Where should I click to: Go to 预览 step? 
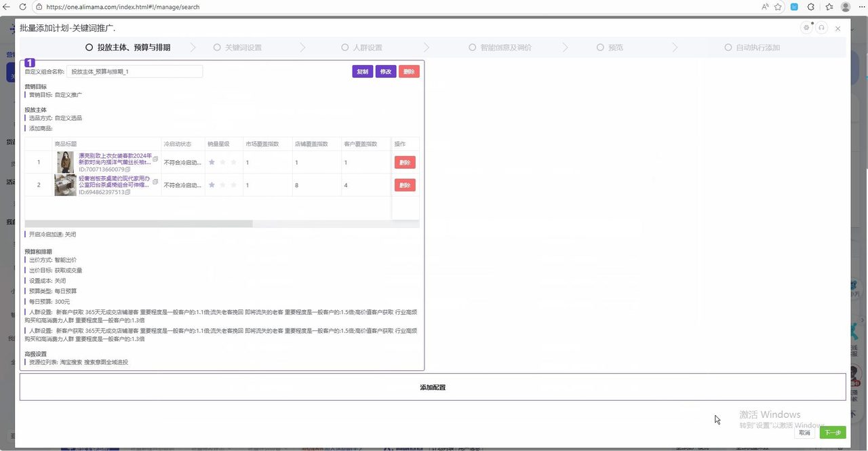click(x=610, y=48)
